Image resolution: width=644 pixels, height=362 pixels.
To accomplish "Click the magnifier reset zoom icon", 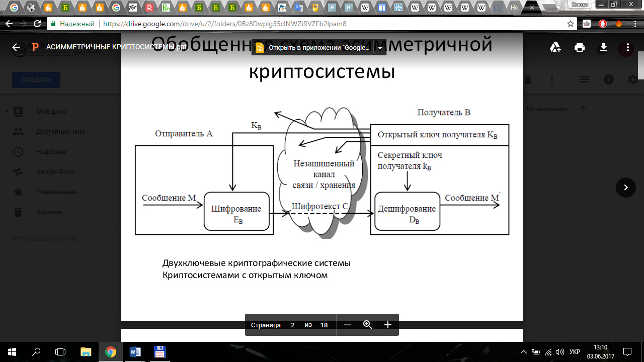I will pos(367,325).
